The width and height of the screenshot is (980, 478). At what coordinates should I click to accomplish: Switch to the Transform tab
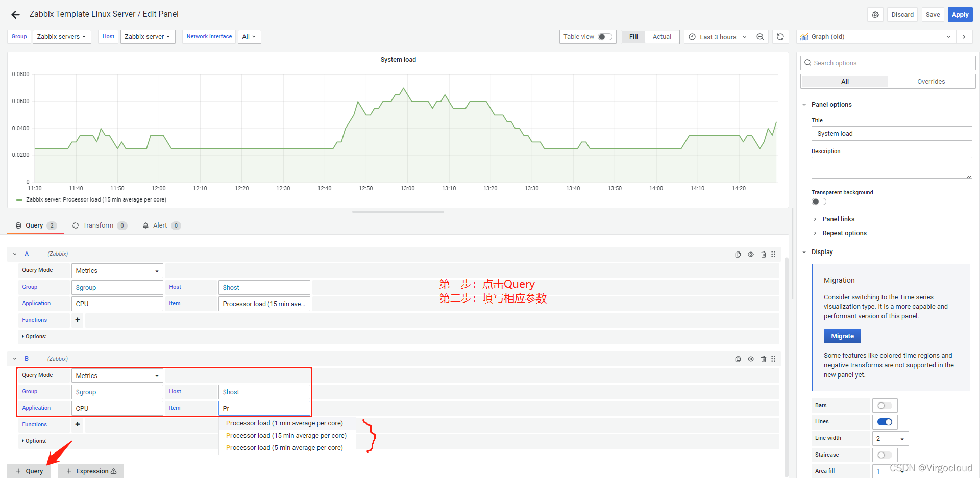(100, 225)
